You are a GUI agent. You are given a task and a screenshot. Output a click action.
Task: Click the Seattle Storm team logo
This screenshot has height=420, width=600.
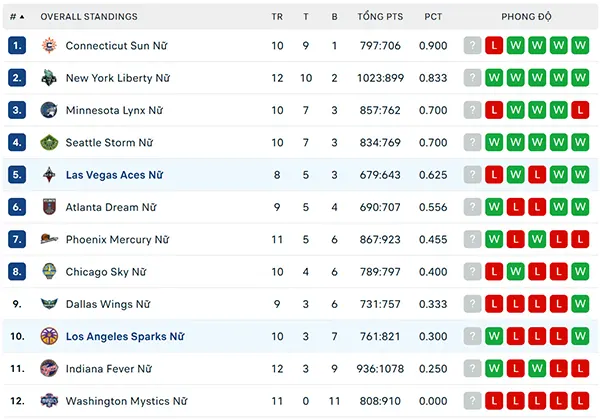click(49, 142)
